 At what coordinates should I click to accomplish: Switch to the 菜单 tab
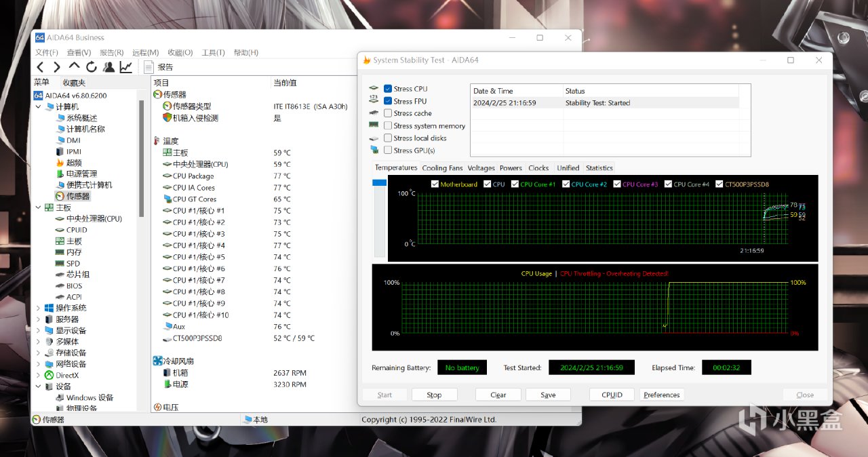(x=41, y=82)
